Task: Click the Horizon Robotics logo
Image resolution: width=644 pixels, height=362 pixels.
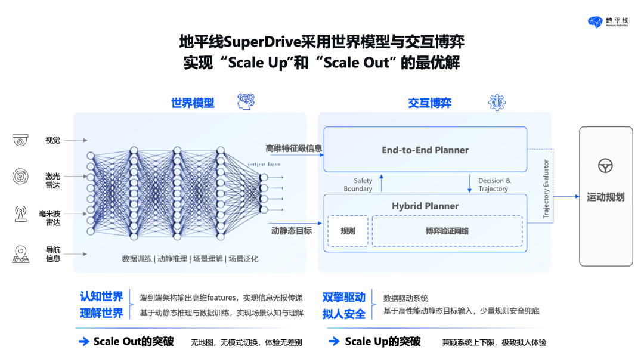Action: coord(608,22)
